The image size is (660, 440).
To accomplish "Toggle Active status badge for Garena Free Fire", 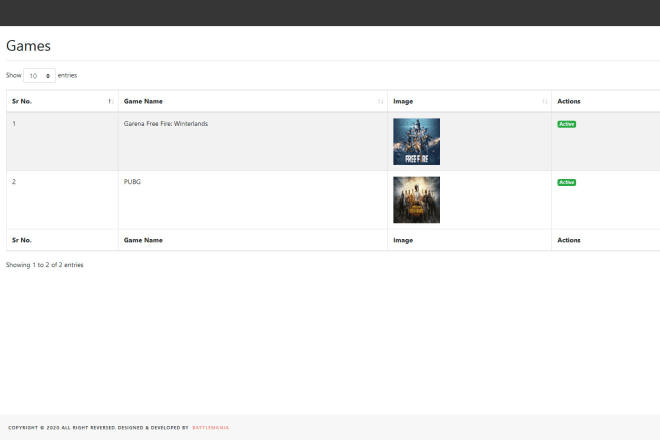I will coord(567,124).
